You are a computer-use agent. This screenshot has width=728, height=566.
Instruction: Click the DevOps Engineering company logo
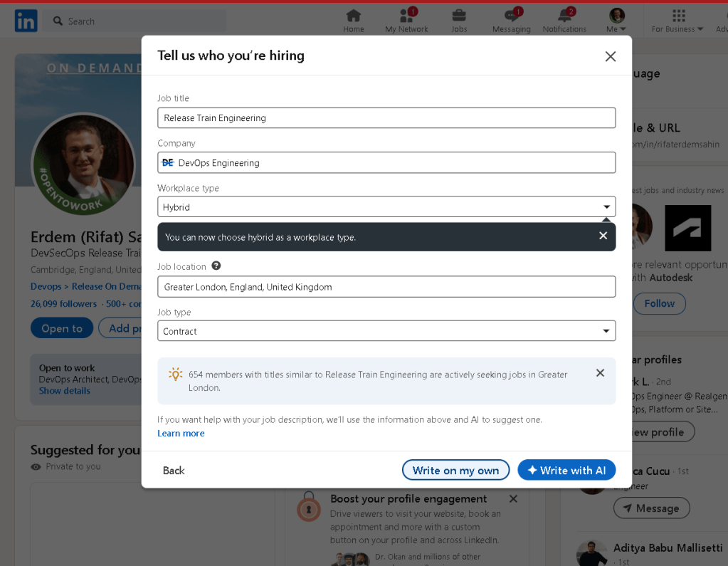167,162
